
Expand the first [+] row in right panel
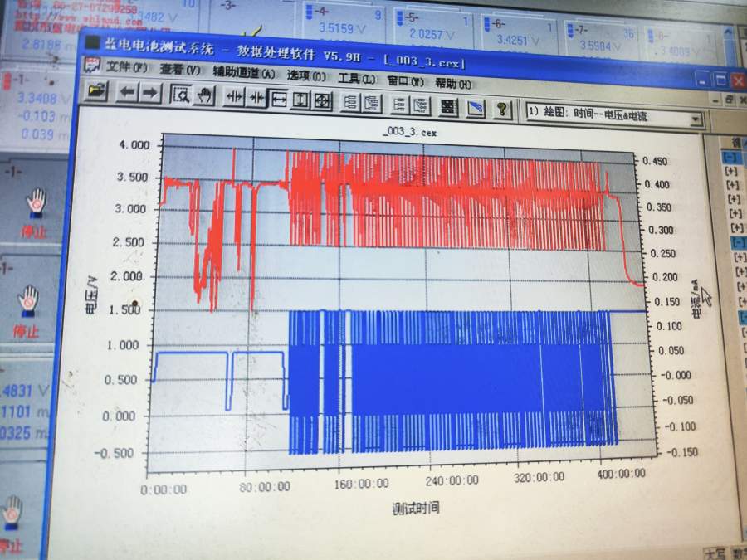[731, 171]
